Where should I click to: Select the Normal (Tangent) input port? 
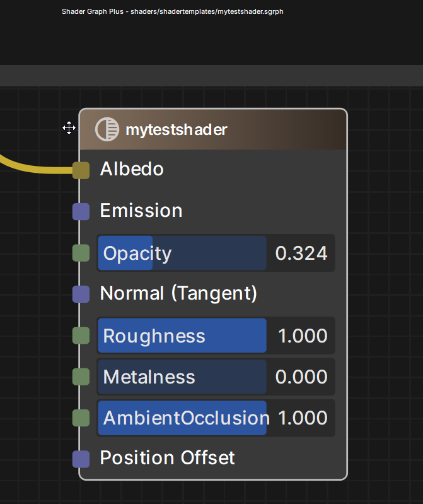click(x=81, y=294)
